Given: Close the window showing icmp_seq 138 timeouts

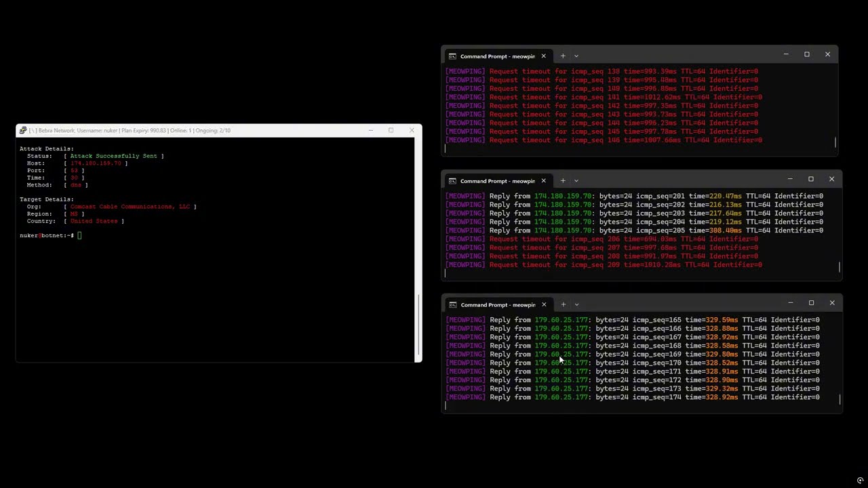Looking at the screenshot, I should [x=828, y=54].
